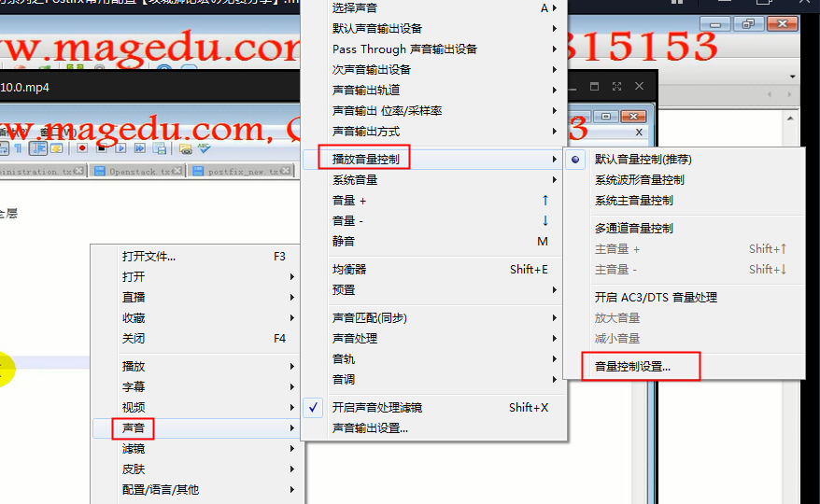Image resolution: width=820 pixels, height=504 pixels.
Task: Click the red record macro icon
Action: click(82, 147)
